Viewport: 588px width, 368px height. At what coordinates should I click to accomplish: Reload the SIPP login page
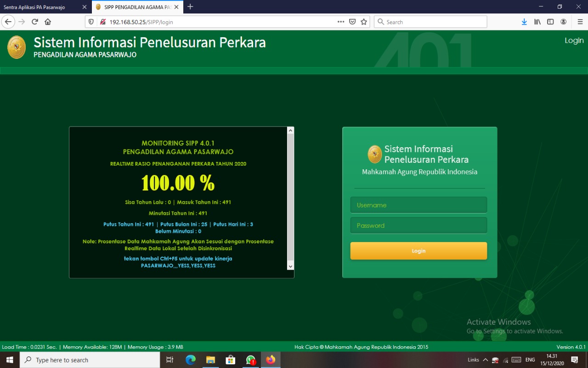[x=34, y=22]
